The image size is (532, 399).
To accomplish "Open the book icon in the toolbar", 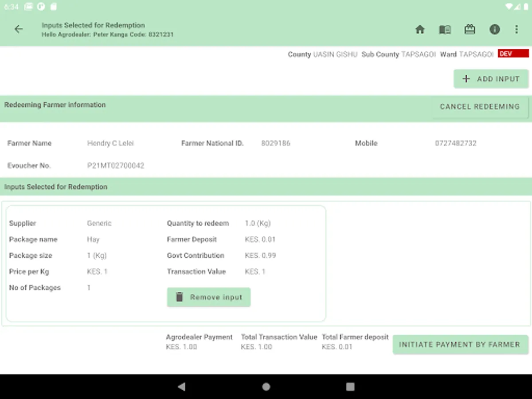I will pos(445,30).
